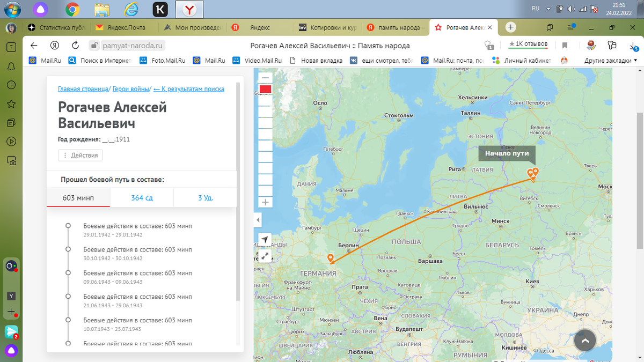Screen dimensions: 644x362
Task: Switch to the Котировки и кур tab
Action: click(x=329, y=27)
